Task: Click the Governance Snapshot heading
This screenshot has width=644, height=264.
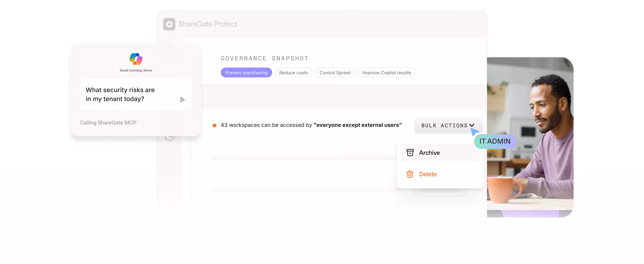Action: (x=265, y=58)
